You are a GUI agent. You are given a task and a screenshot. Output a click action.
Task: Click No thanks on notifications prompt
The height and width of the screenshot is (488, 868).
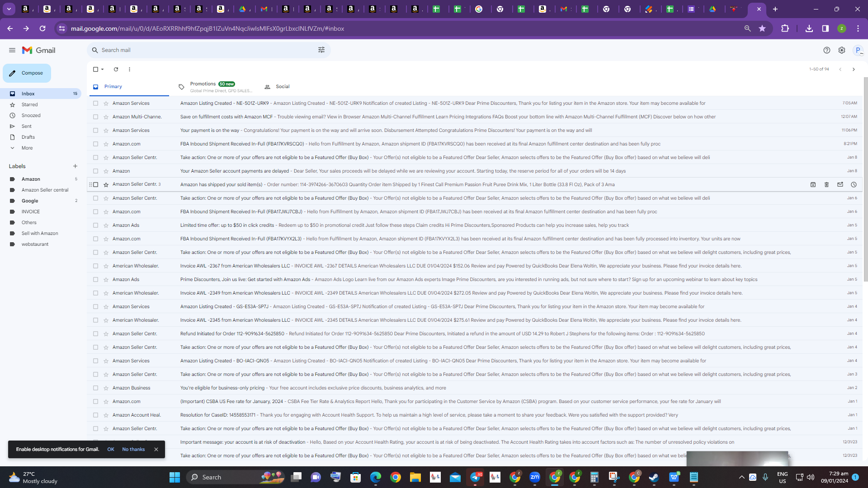click(x=133, y=450)
